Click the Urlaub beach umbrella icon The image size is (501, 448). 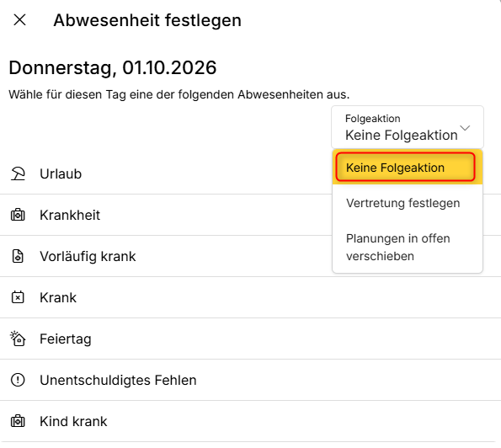pos(18,173)
